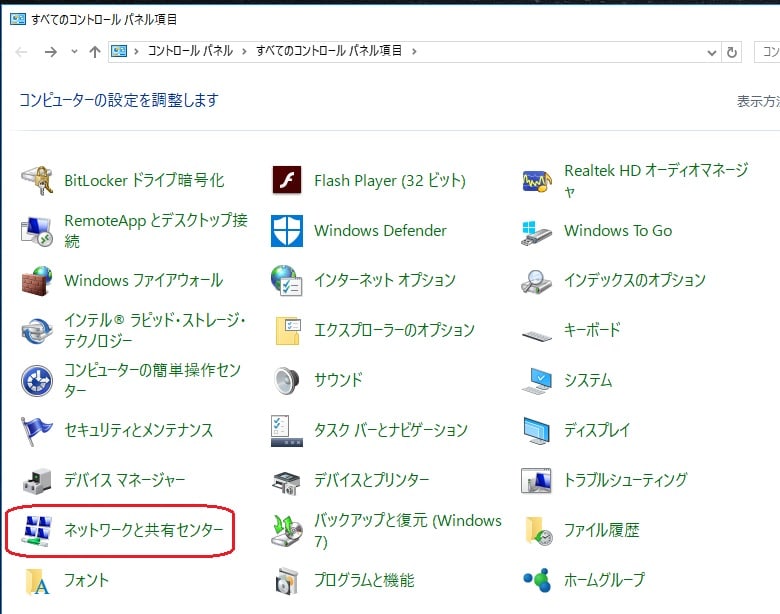Viewport: 780px width, 614px height.
Task: Refresh the control panel view
Action: 731,52
